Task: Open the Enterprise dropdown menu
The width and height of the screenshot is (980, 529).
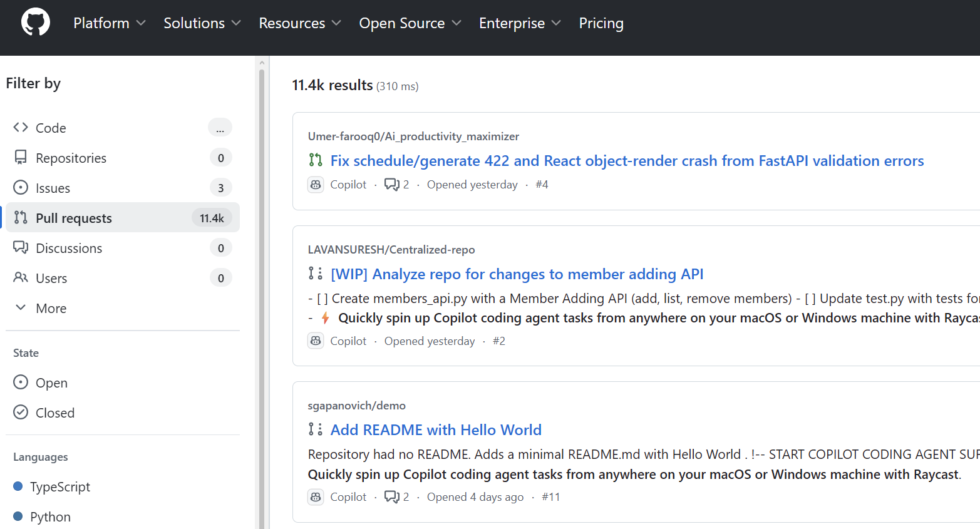Action: click(x=519, y=23)
